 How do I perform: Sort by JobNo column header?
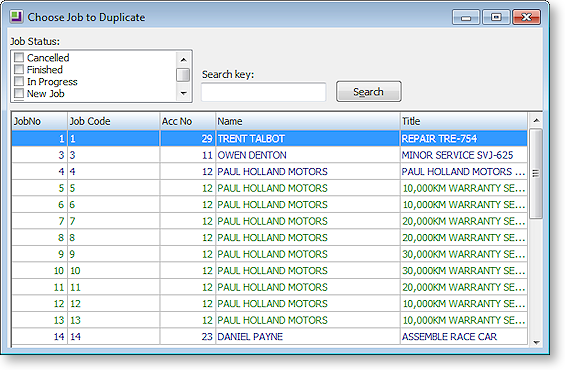pyautogui.click(x=40, y=121)
